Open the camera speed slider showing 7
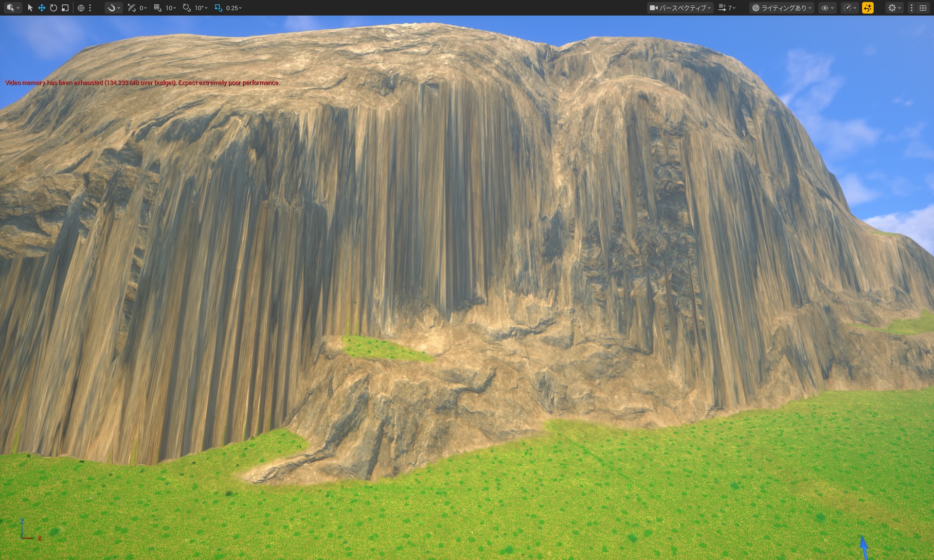This screenshot has width=934, height=560. click(731, 8)
